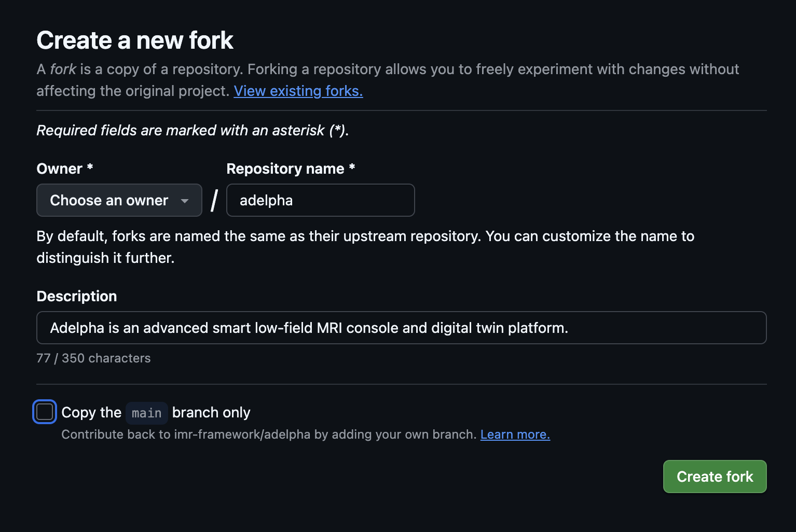Click the "By default, forks are named" help text
Viewport: 796px width, 532px height.
tap(365, 247)
